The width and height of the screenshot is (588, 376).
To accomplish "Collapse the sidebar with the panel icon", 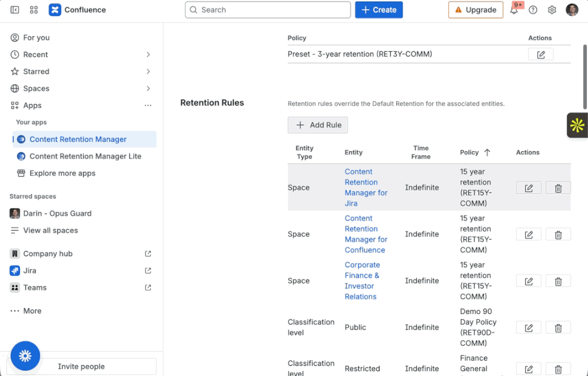I will tap(15, 10).
